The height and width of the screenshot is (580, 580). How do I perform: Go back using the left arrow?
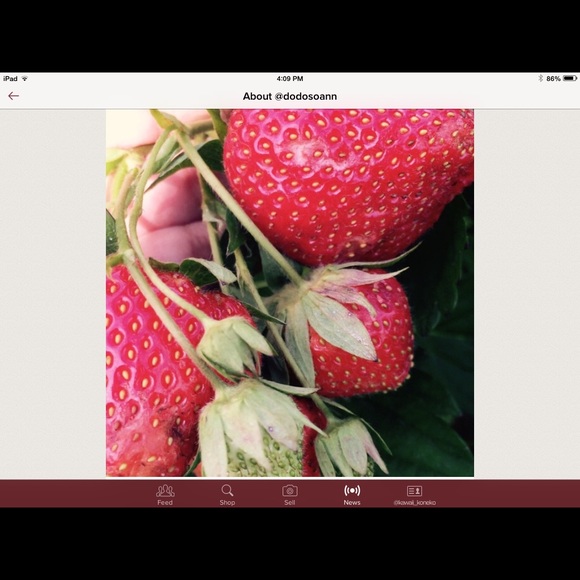pos(13,96)
